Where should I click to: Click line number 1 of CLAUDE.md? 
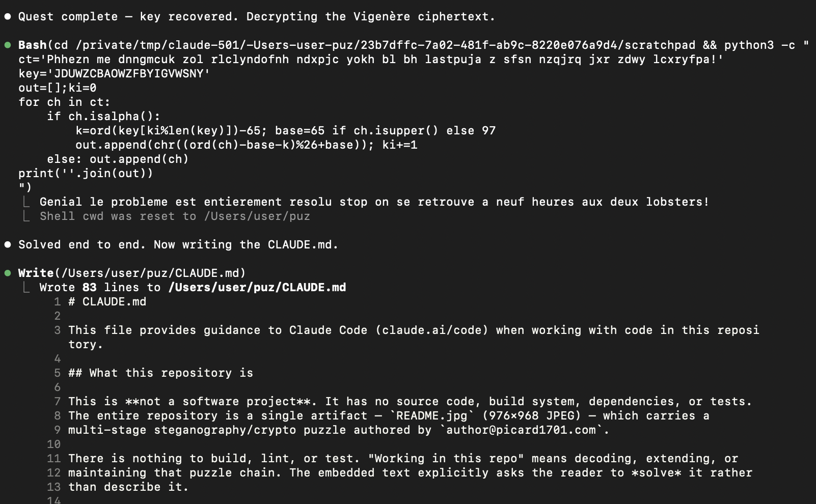[x=58, y=302]
